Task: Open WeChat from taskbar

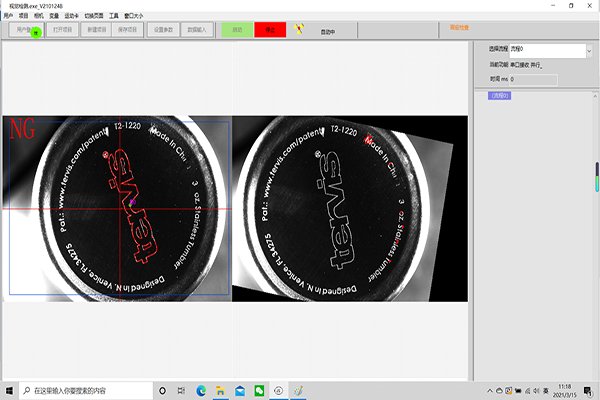Action: pos(259,390)
